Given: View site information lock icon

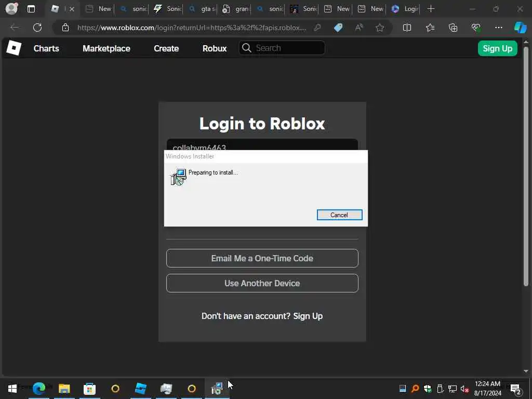Looking at the screenshot, I should coord(65,28).
